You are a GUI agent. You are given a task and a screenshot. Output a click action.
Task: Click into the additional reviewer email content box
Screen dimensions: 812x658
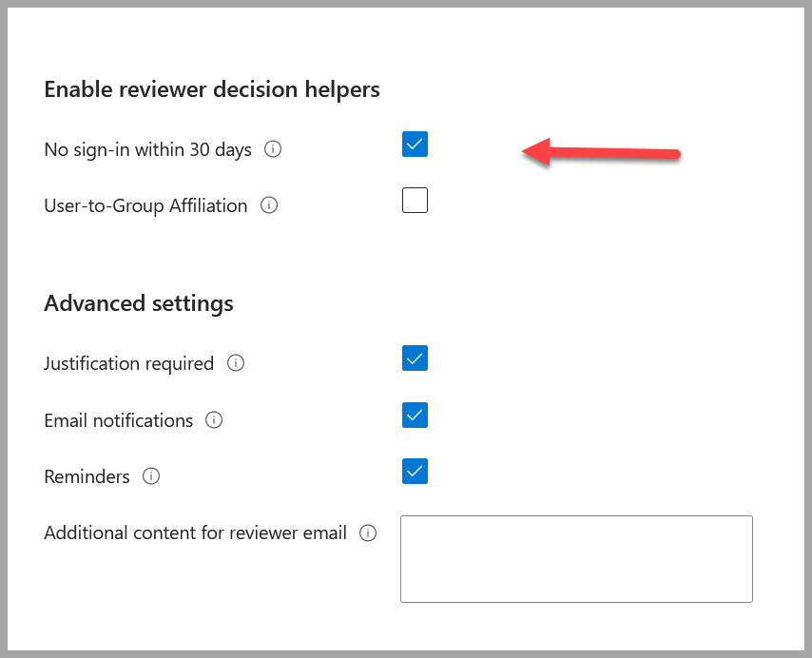pyautogui.click(x=576, y=559)
